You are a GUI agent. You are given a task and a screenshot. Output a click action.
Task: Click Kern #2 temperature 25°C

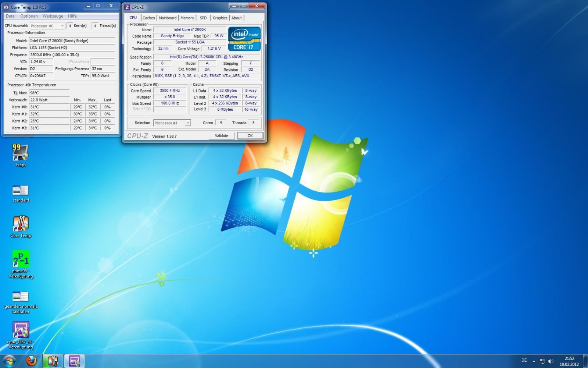[50, 121]
